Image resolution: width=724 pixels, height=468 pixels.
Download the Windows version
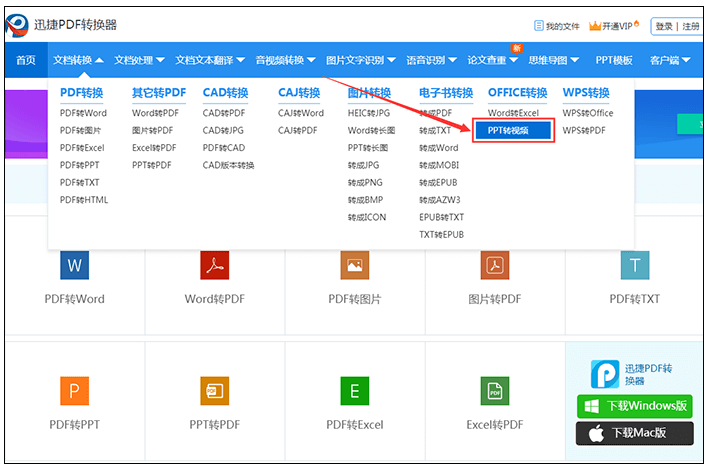click(634, 406)
